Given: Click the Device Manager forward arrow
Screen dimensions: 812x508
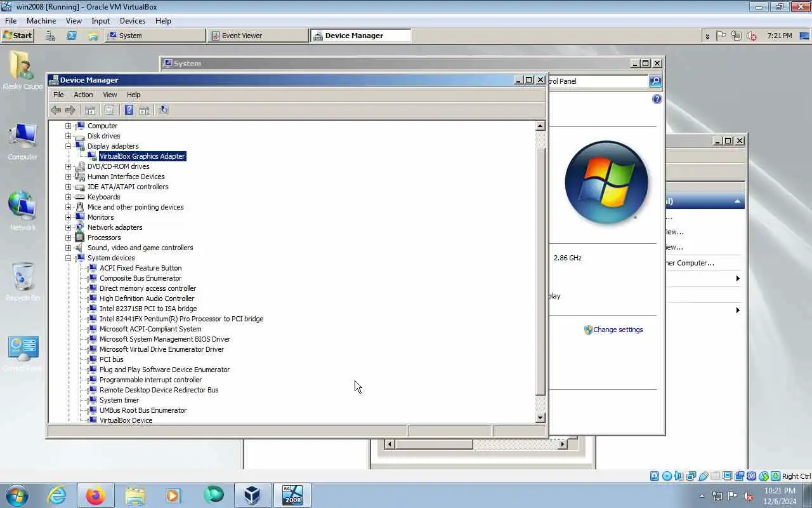Looking at the screenshot, I should pyautogui.click(x=70, y=110).
